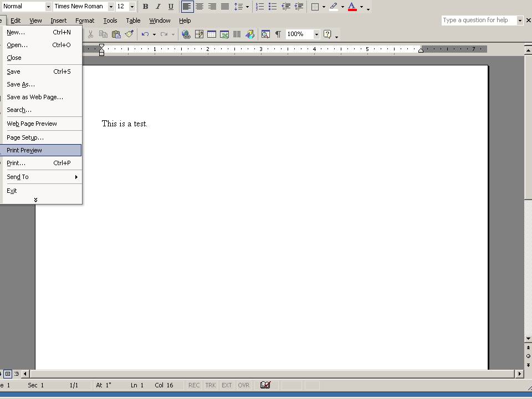Switch to Outline view button

click(16, 374)
